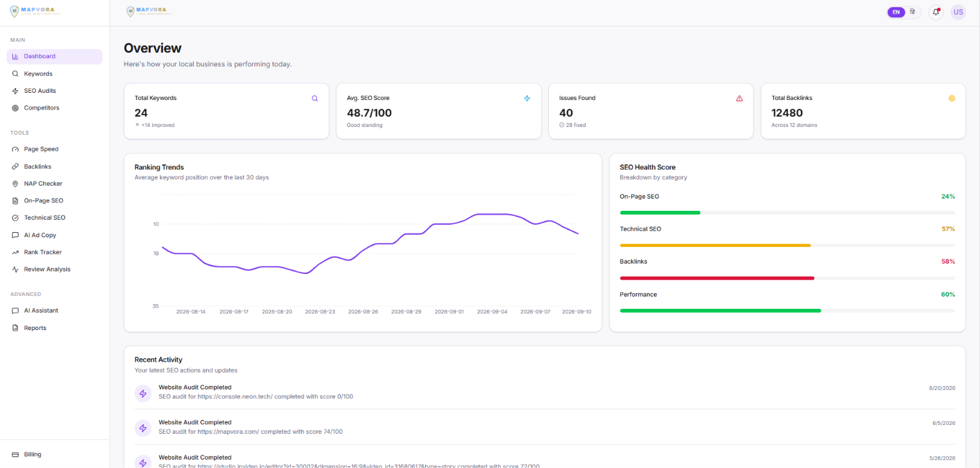Screen dimensions: 980x468
Task: Click the warning triangle on Issues Found card
Action: pos(739,99)
